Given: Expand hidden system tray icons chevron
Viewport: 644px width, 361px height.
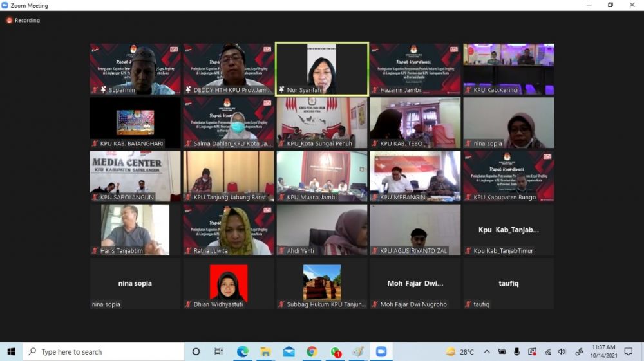Looking at the screenshot, I should coord(487,351).
